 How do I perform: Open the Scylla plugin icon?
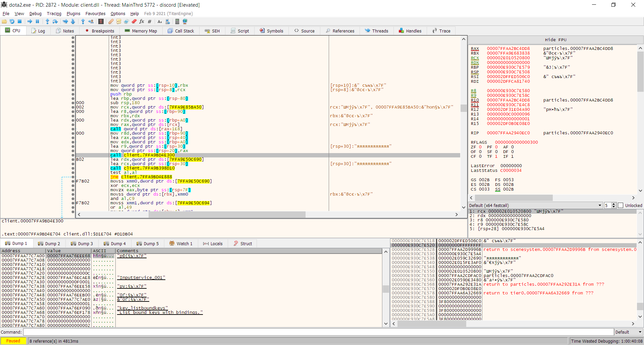101,21
